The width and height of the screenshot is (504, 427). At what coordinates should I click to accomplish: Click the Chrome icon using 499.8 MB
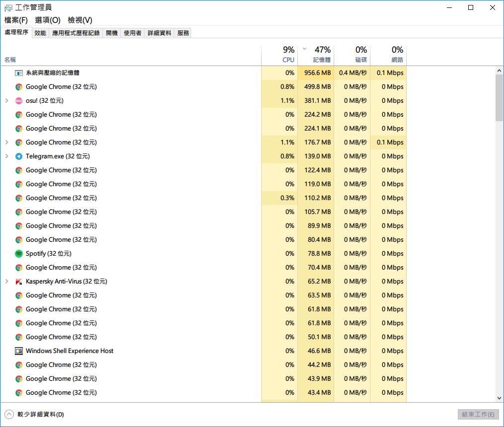click(x=19, y=87)
